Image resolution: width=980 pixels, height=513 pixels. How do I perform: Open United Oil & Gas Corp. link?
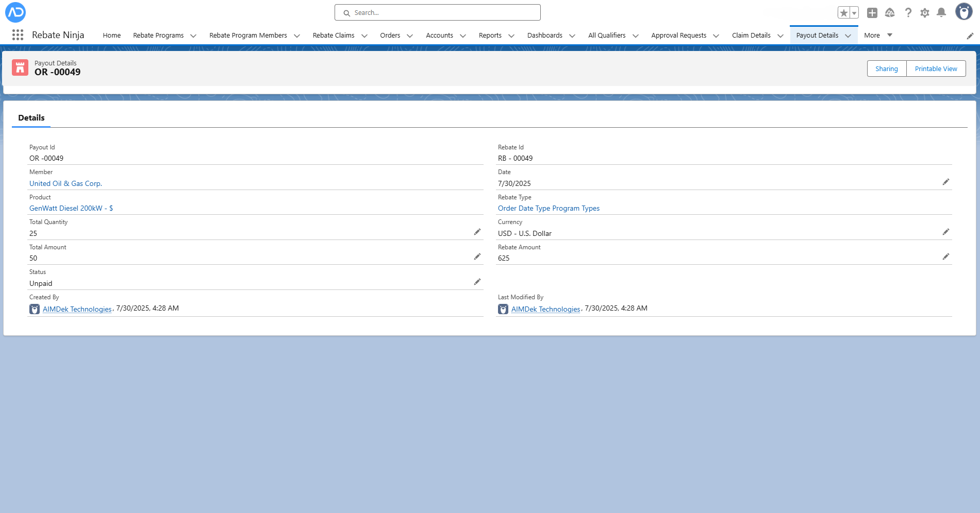[x=65, y=184]
